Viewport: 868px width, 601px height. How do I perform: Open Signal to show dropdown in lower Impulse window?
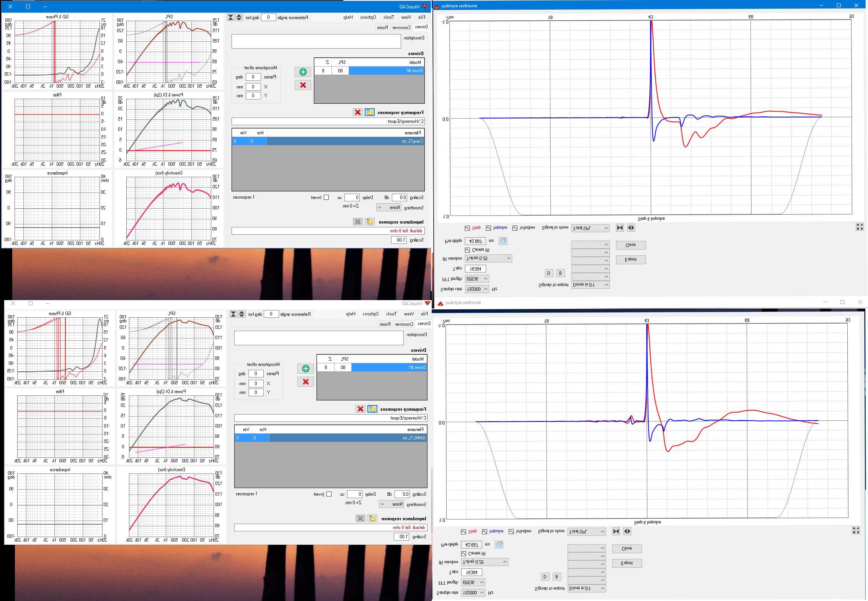coord(586,532)
